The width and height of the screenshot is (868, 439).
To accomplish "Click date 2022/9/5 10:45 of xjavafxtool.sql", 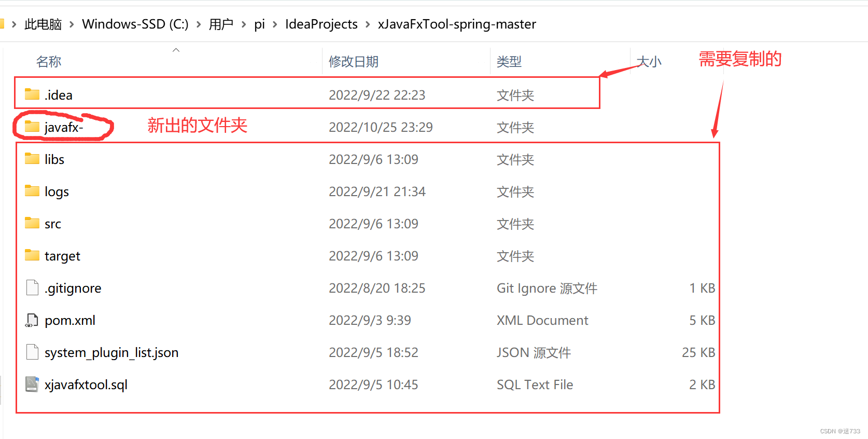I will coord(373,385).
